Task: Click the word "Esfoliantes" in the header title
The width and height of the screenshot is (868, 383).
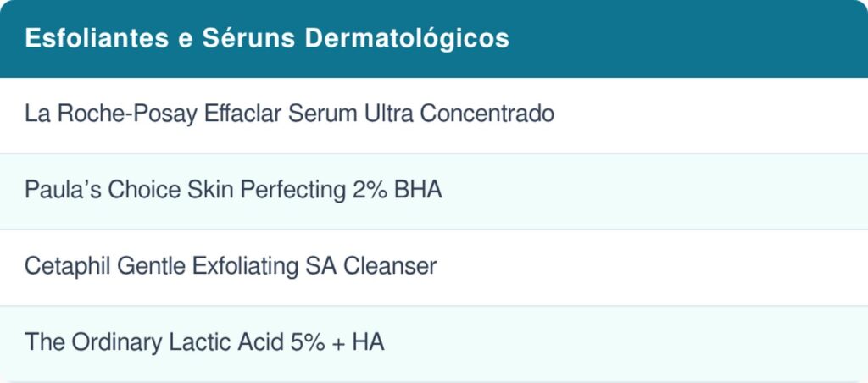Action: point(97,39)
